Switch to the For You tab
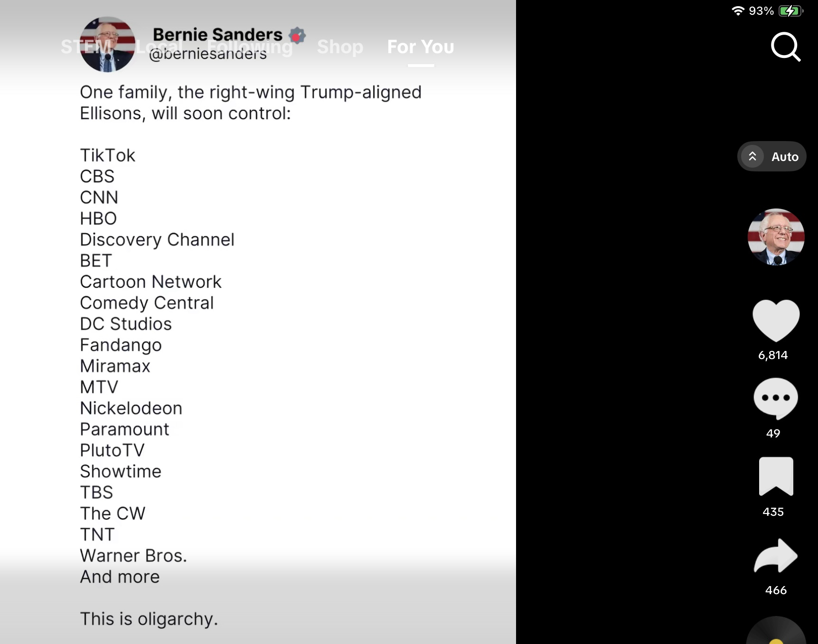This screenshot has width=818, height=644. tap(421, 47)
